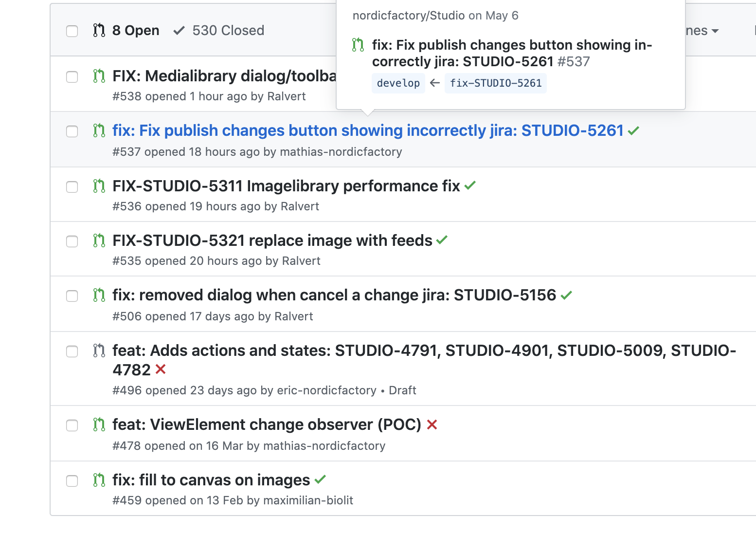
Task: Click draft PR icon for Adds actions and states
Action: [99, 351]
